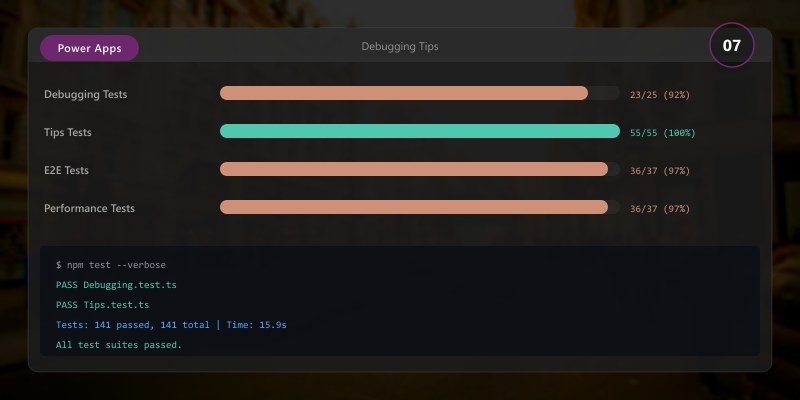800x400 pixels.
Task: Click the All test suites passed line
Action: click(x=119, y=345)
